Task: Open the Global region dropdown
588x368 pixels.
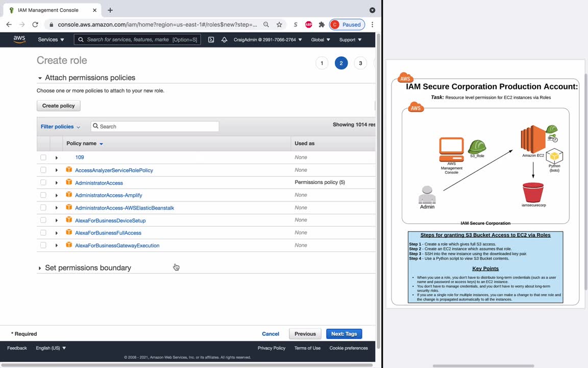Action: click(x=320, y=39)
